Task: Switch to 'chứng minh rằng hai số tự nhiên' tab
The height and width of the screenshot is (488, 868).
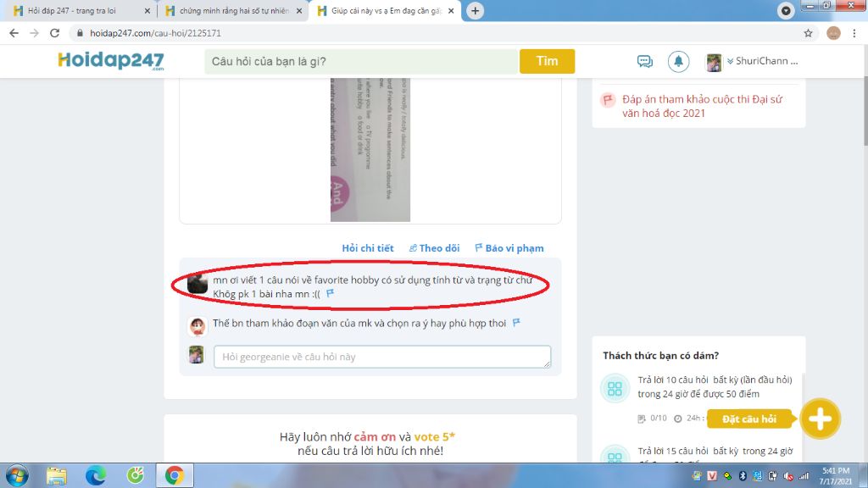Action: click(234, 10)
